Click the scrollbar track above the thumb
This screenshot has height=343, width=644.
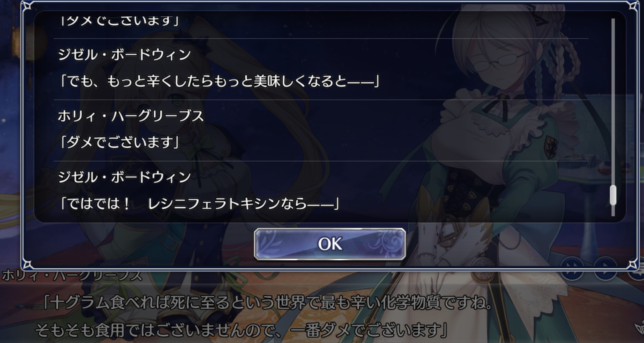[x=613, y=102]
